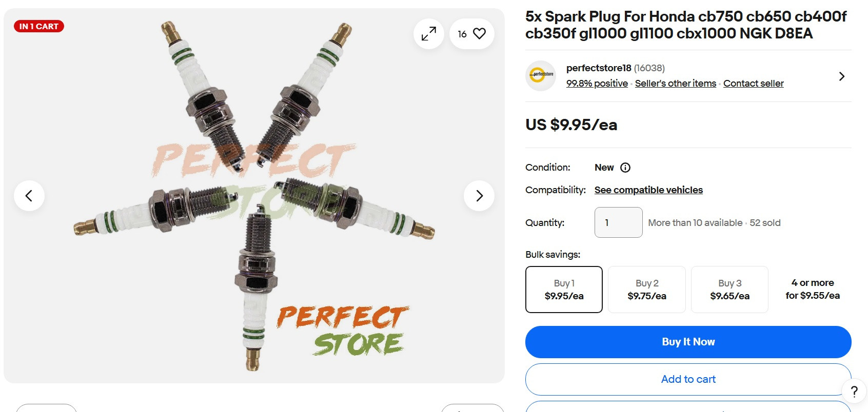Click the image fullscreen expand icon
This screenshot has width=868, height=412.
(428, 33)
